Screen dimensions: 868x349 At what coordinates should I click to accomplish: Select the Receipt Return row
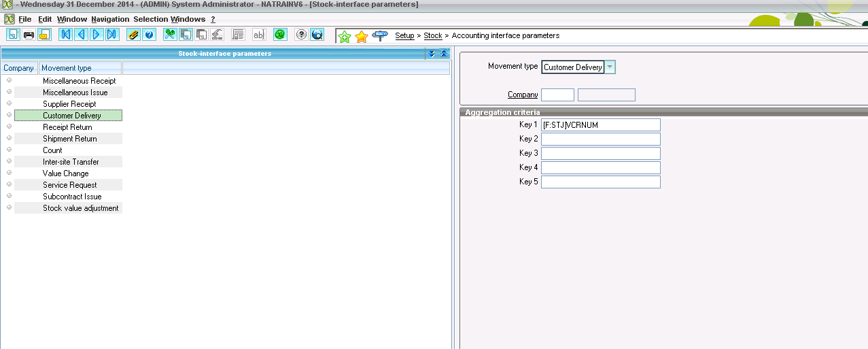(68, 127)
